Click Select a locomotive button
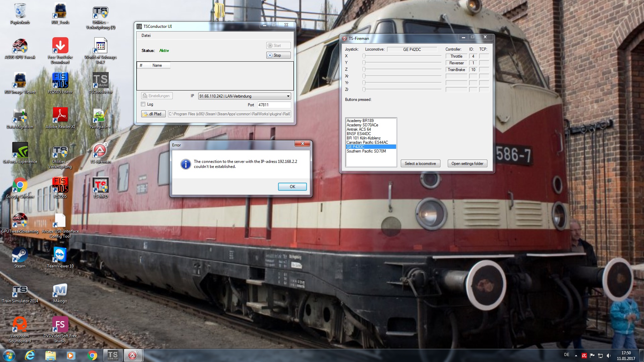Screen dimensions: 644x362 (420, 164)
